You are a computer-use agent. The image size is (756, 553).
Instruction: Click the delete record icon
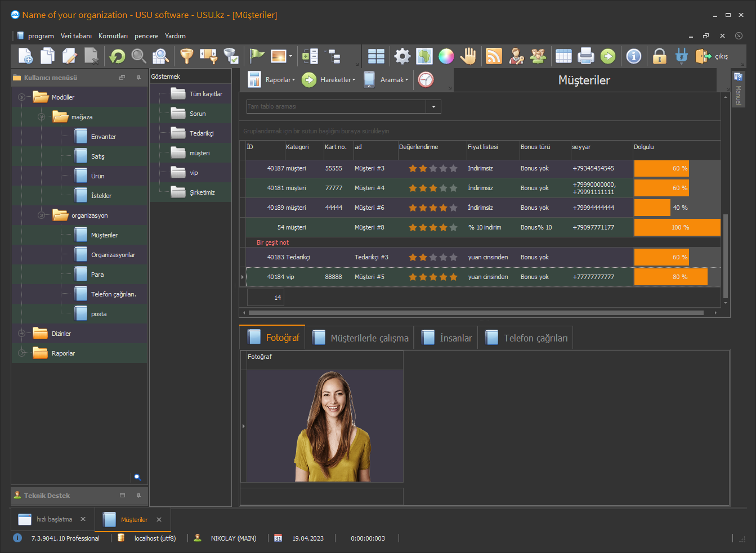click(x=92, y=56)
